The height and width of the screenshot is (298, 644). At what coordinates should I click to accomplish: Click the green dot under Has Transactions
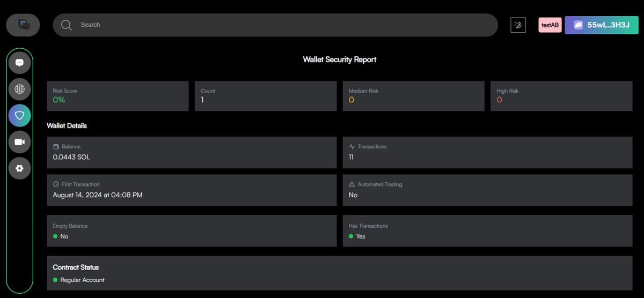[x=351, y=236]
